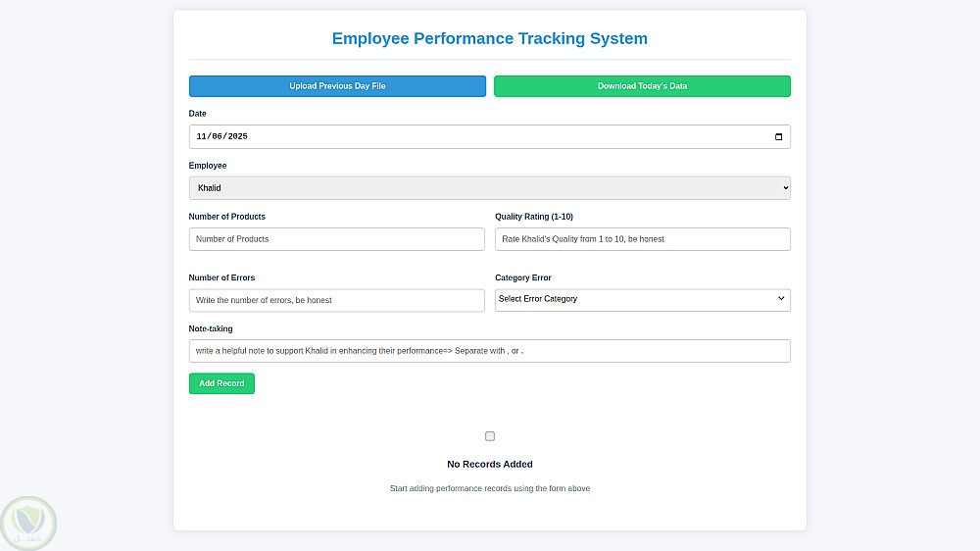
Task: Focus the Note-taking text input
Action: coord(489,351)
